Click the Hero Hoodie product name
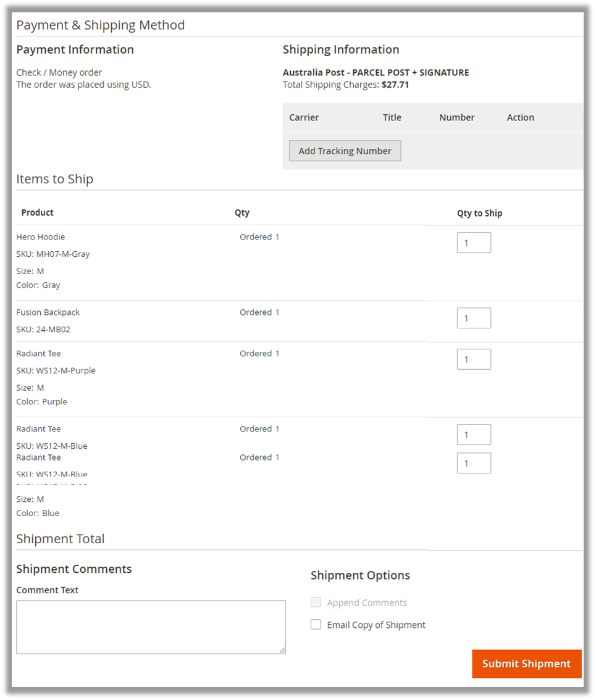596x700 pixels. click(40, 237)
